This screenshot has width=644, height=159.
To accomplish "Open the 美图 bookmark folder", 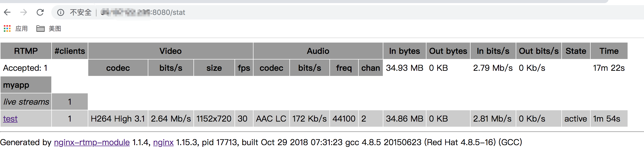I will click(x=49, y=28).
